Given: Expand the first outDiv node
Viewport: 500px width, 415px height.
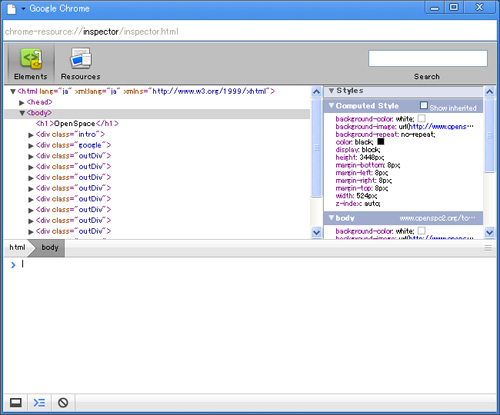Looking at the screenshot, I should tap(31, 156).
